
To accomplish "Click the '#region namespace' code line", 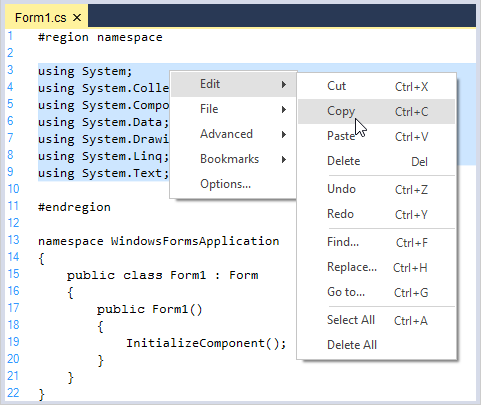I will (100, 37).
